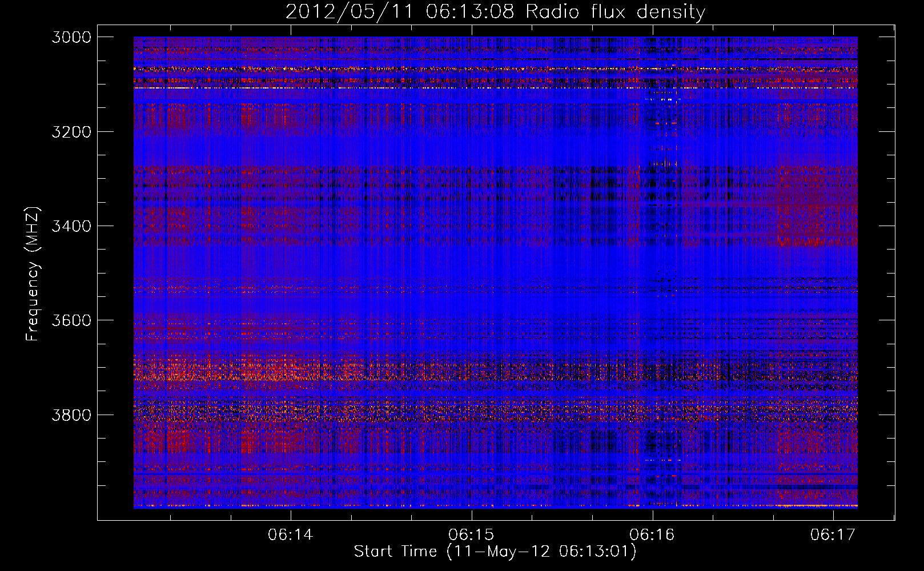Click the "Start Time (11-May-12 06:13:01)" label

tap(495, 552)
